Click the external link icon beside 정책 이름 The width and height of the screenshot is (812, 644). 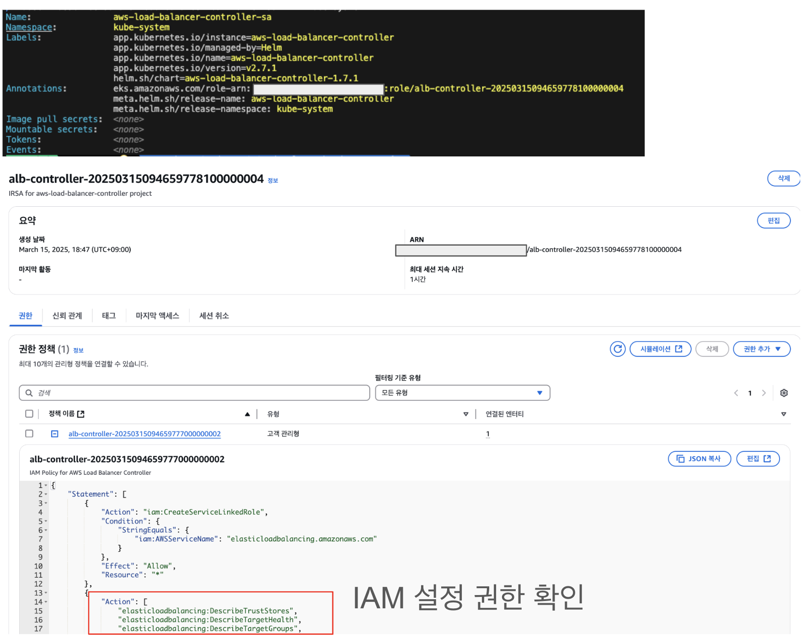tap(81, 414)
